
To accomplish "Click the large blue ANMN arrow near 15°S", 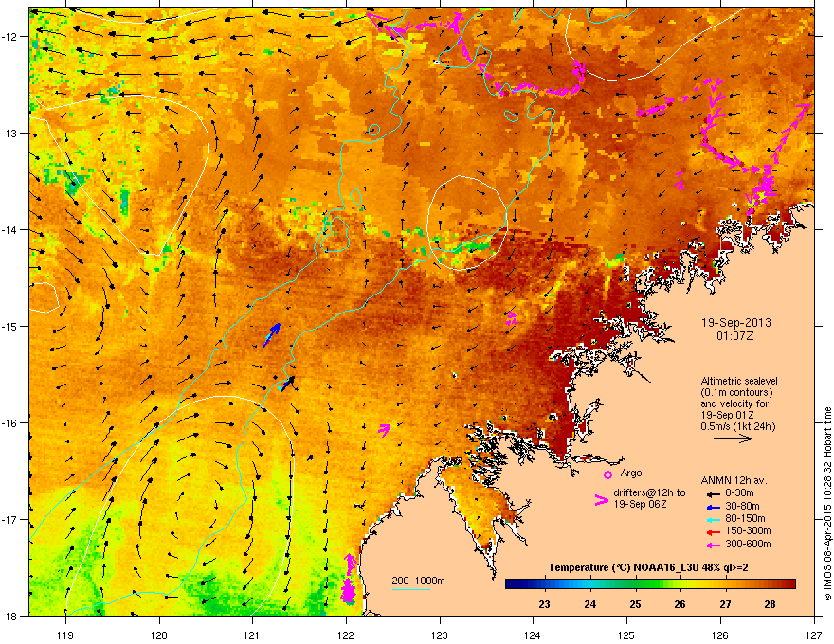I will click(x=271, y=334).
